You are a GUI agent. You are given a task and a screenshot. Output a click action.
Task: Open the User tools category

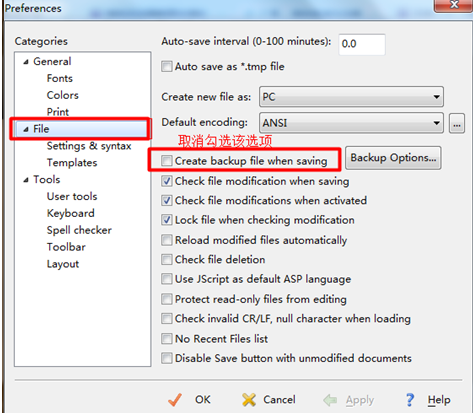coord(72,196)
